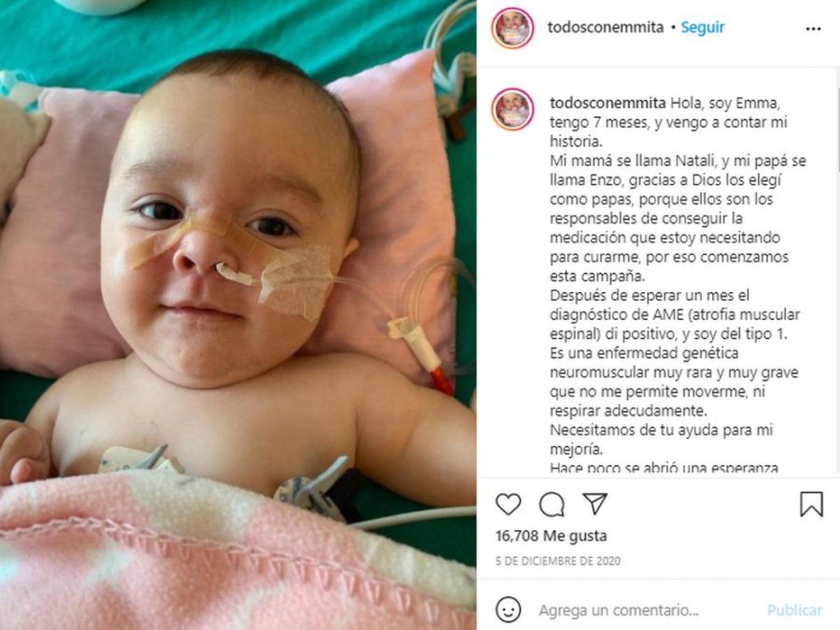Open comments via speech bubble icon

(552, 505)
